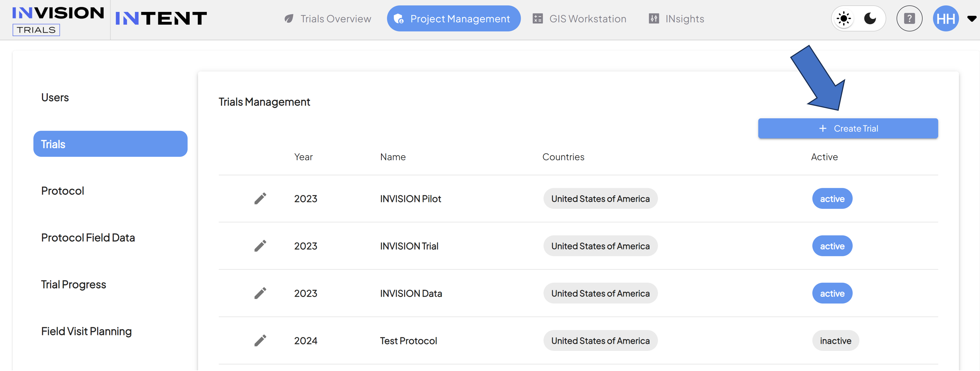Click the INVISION Trials logo
Screen dimensions: 980x371
pos(58,21)
